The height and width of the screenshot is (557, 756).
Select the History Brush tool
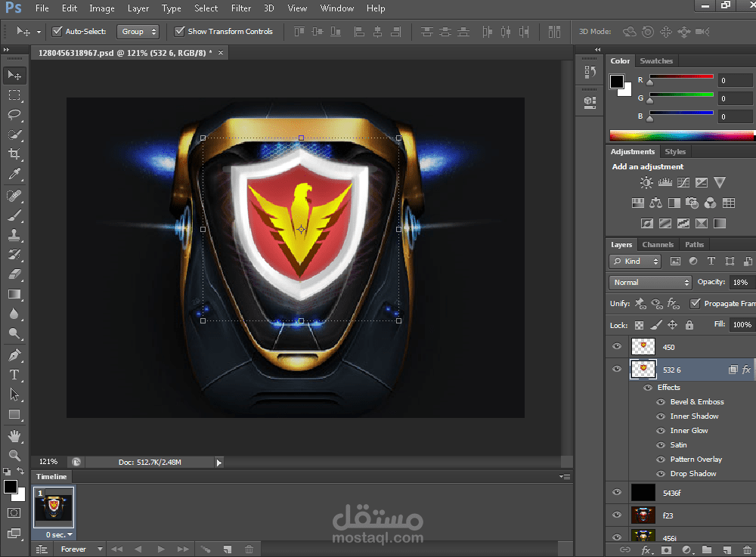14,255
